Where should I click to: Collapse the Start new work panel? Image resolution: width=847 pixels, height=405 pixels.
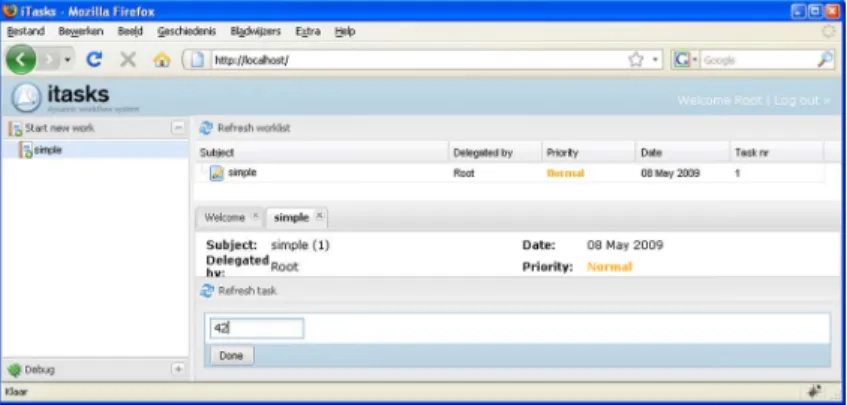[x=178, y=128]
